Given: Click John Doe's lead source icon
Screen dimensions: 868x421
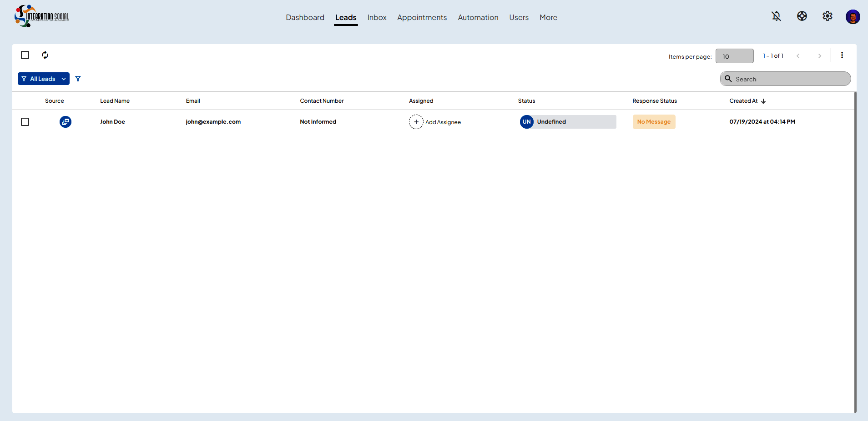Looking at the screenshot, I should (x=66, y=122).
